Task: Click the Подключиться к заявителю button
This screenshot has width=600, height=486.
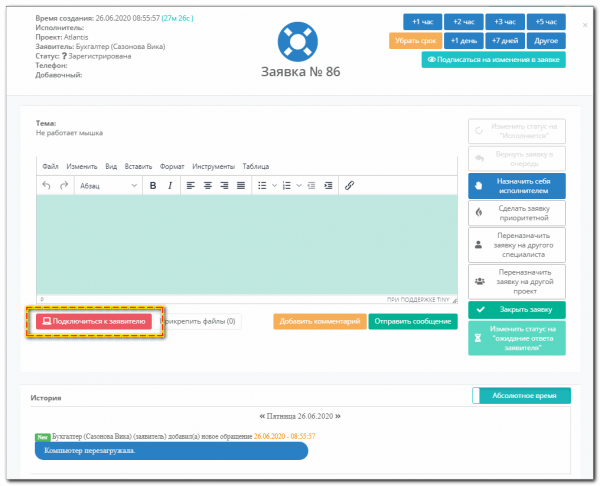Action: coord(94,321)
